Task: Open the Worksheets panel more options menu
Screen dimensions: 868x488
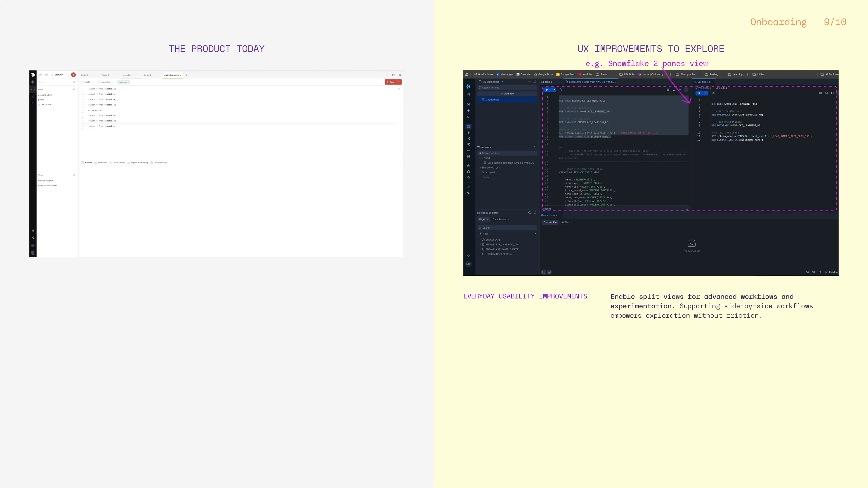Action: [x=529, y=147]
